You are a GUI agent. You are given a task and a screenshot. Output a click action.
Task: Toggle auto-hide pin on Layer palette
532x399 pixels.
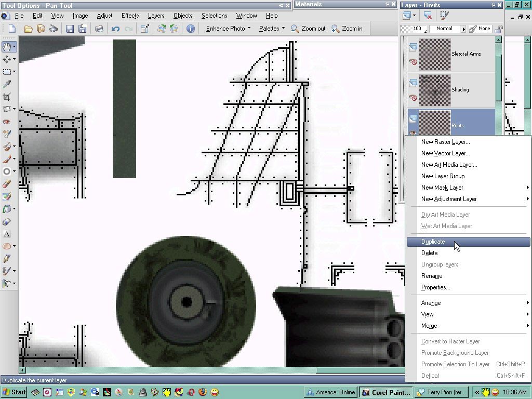[x=494, y=5]
